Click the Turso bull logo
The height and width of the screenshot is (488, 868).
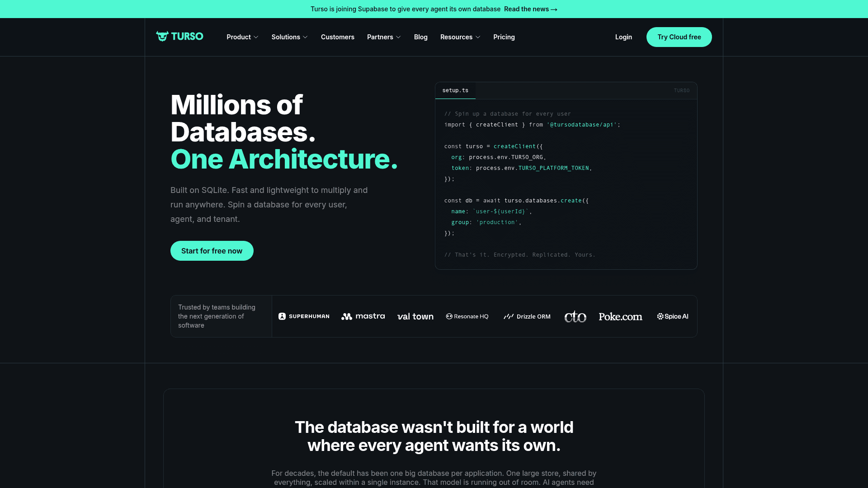point(179,37)
